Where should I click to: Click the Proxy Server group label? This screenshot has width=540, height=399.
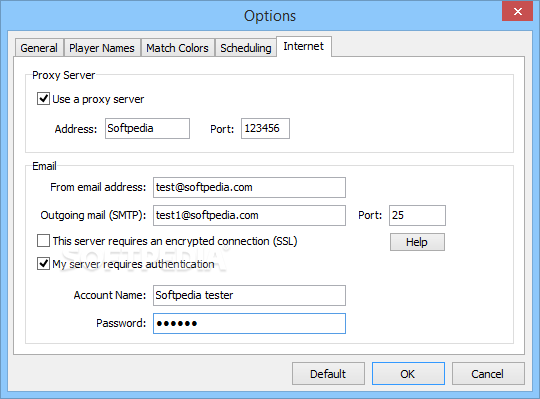(x=63, y=75)
